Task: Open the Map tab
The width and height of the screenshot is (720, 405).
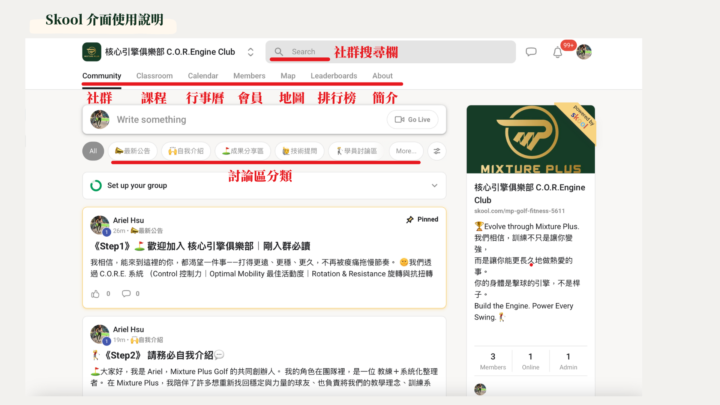Action: [288, 76]
